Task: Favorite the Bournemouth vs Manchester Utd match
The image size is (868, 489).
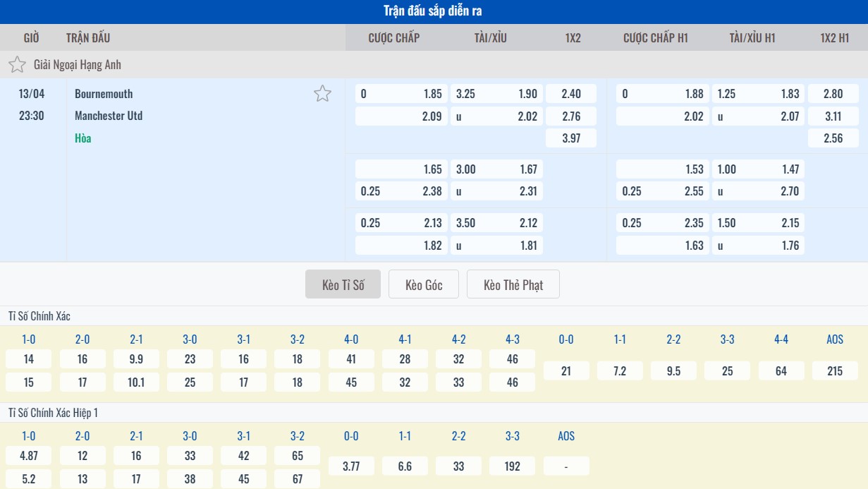Action: [322, 94]
